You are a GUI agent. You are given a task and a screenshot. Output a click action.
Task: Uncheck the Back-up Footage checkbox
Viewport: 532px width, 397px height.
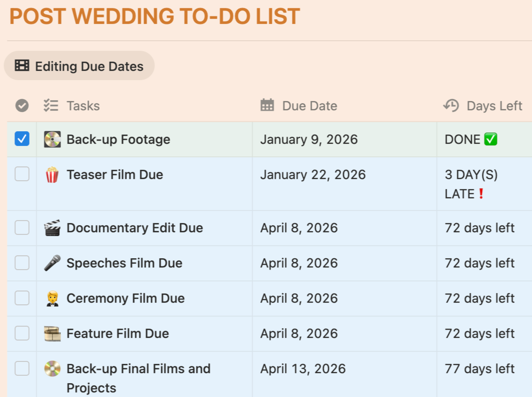point(22,139)
